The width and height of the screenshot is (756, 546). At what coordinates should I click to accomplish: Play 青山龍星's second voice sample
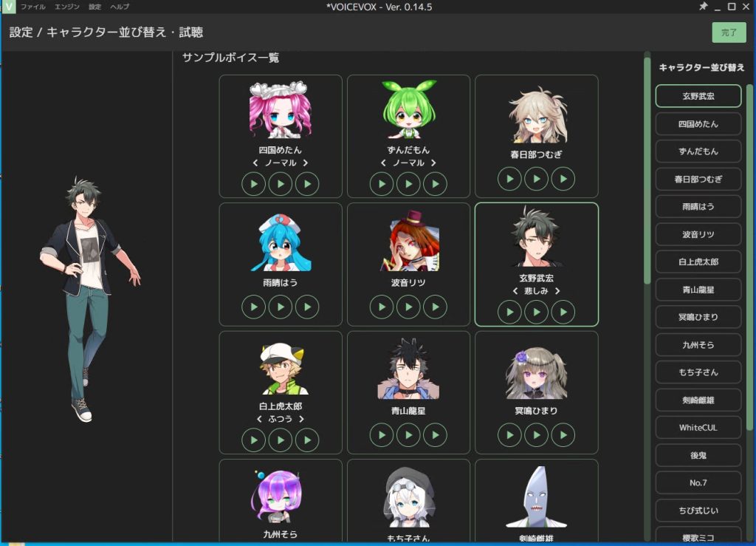[x=408, y=435]
